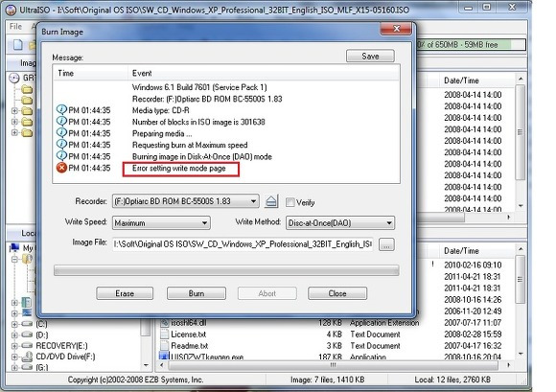This screenshot has height=392, width=556.
Task: Click info icon beside Burning image in DAO mode
Action: pyautogui.click(x=61, y=156)
